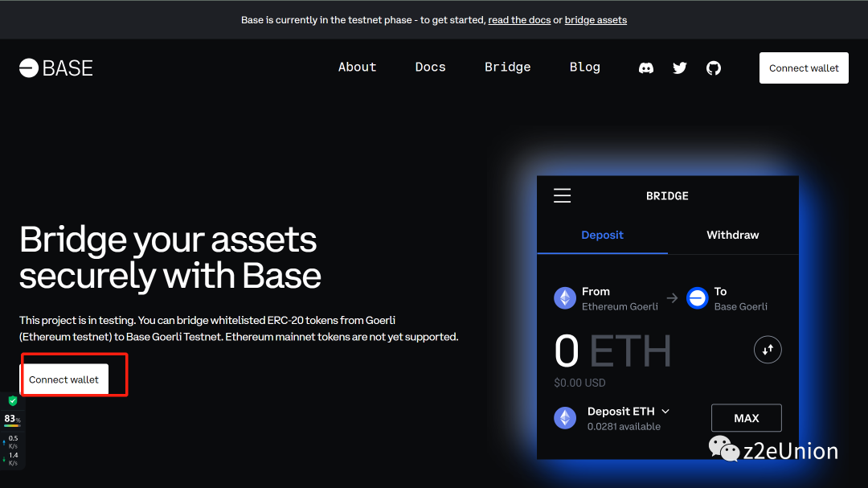Viewport: 868px width, 488px height.
Task: Click the ETH token icon beside Deposit ETH
Action: (x=565, y=417)
